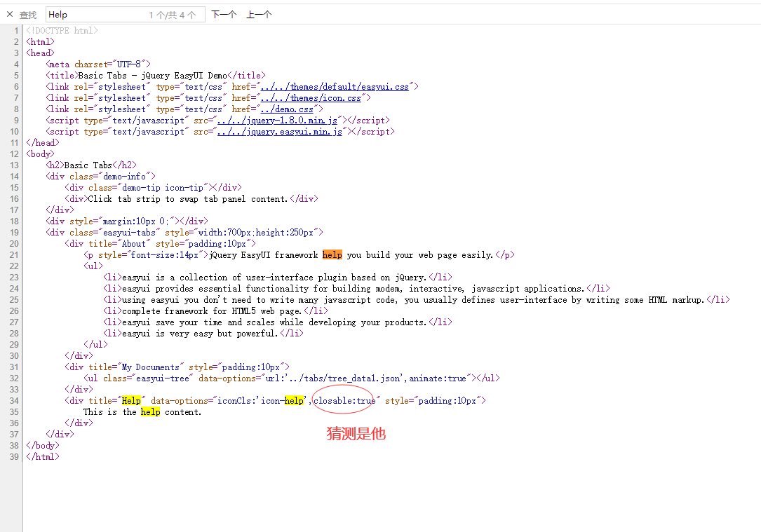The height and width of the screenshot is (532, 761).
Task: Click the <!DOCTYPE html> line
Action: pyautogui.click(x=62, y=31)
